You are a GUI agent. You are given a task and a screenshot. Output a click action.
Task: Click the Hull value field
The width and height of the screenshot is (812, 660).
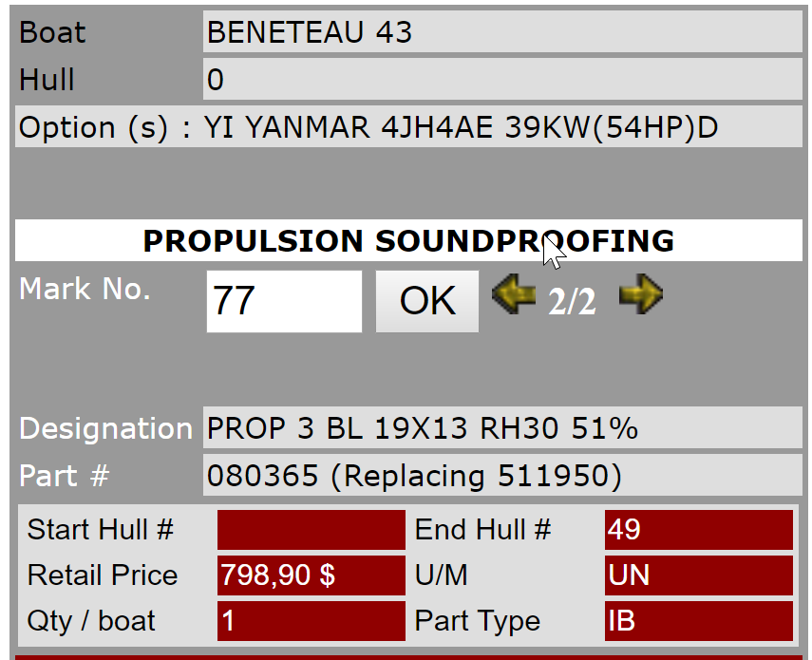(x=502, y=80)
